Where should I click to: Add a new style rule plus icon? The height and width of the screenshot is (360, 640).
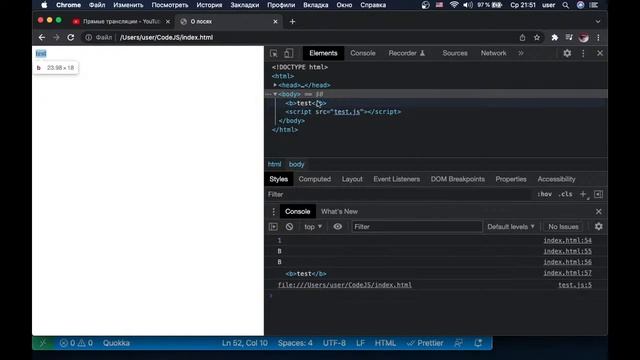(x=583, y=194)
